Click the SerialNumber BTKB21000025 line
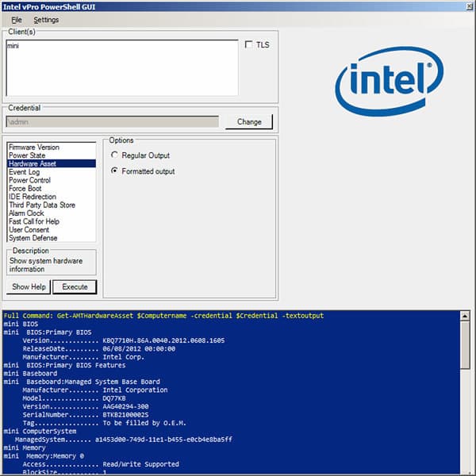Image resolution: width=476 pixels, height=476 pixels. pos(86,415)
